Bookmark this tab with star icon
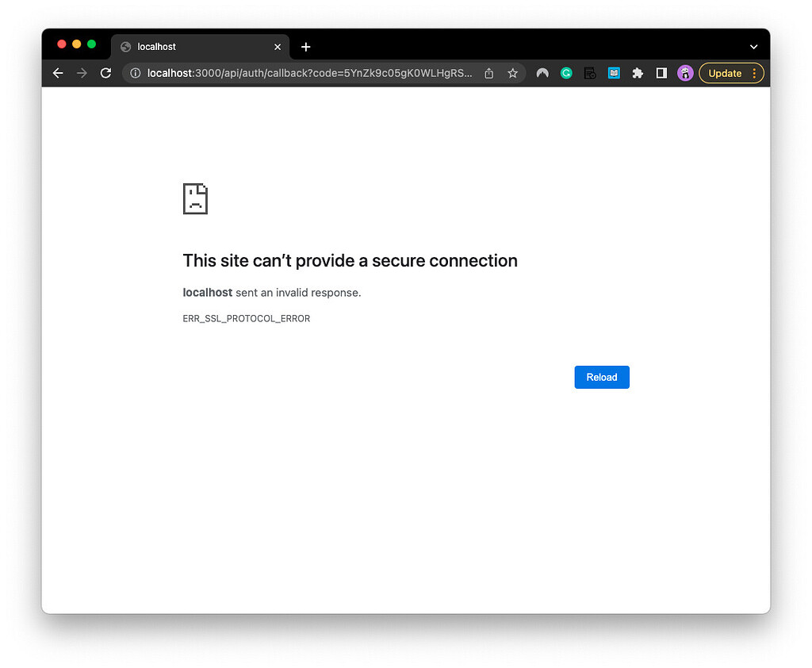This screenshot has height=668, width=812. 513,73
